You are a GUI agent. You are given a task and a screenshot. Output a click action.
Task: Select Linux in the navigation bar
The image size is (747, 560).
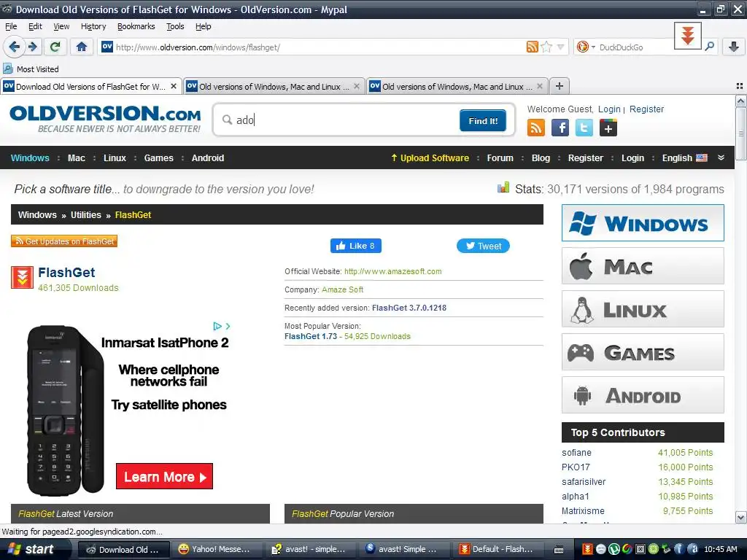[x=115, y=158]
